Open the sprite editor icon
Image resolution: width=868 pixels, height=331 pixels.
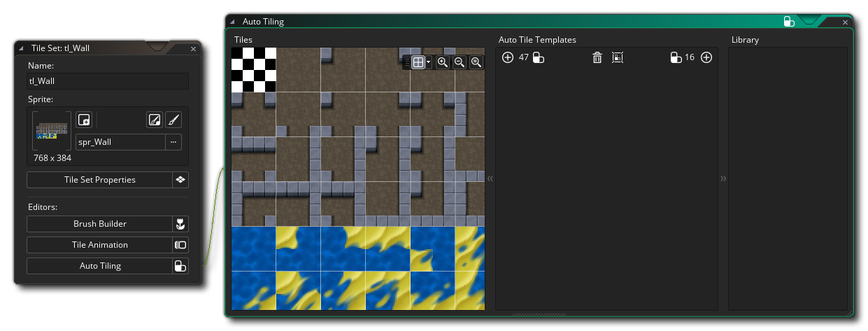pos(155,120)
